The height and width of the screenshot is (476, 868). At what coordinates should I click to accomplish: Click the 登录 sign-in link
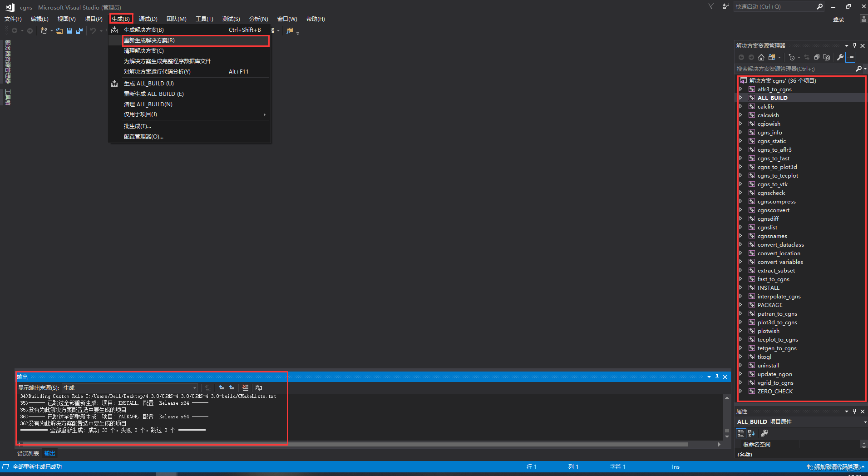(x=838, y=19)
